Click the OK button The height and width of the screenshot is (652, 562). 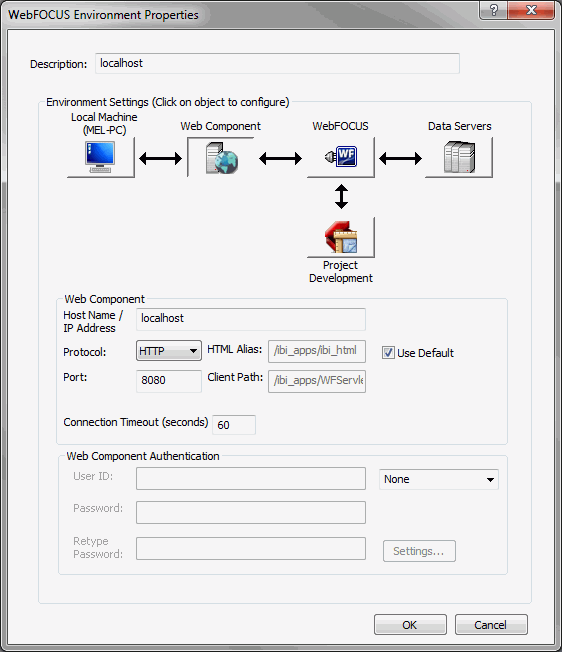coord(410,625)
